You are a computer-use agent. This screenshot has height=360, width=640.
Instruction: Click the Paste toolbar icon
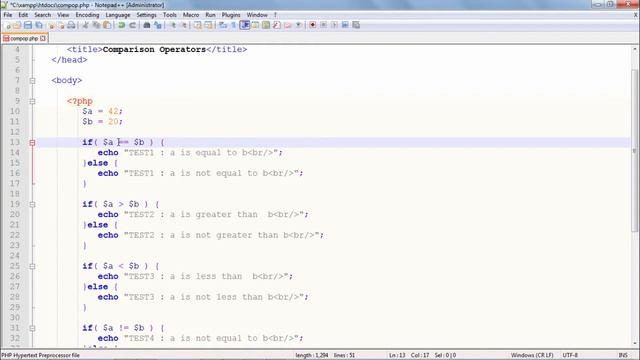point(107,25)
